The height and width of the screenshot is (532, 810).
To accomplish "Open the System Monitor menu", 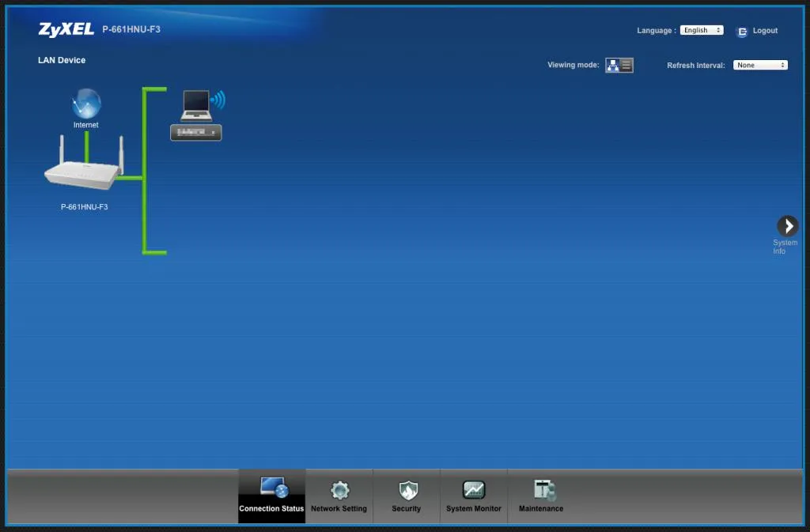I will 474,496.
